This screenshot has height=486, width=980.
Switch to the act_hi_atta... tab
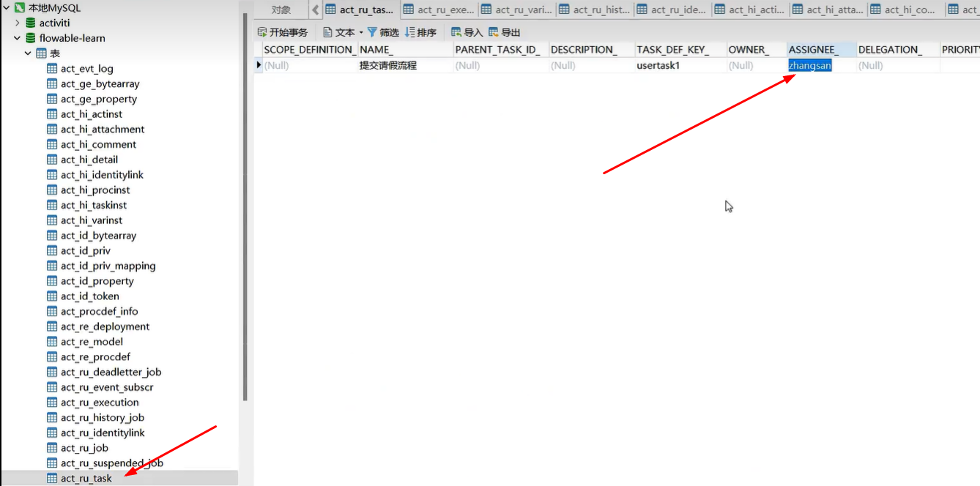click(828, 10)
